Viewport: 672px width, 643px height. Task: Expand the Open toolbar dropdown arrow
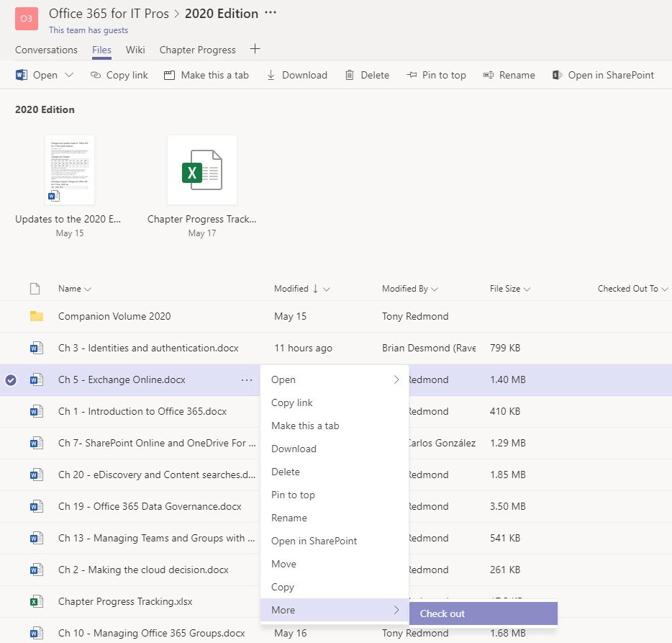tap(69, 75)
